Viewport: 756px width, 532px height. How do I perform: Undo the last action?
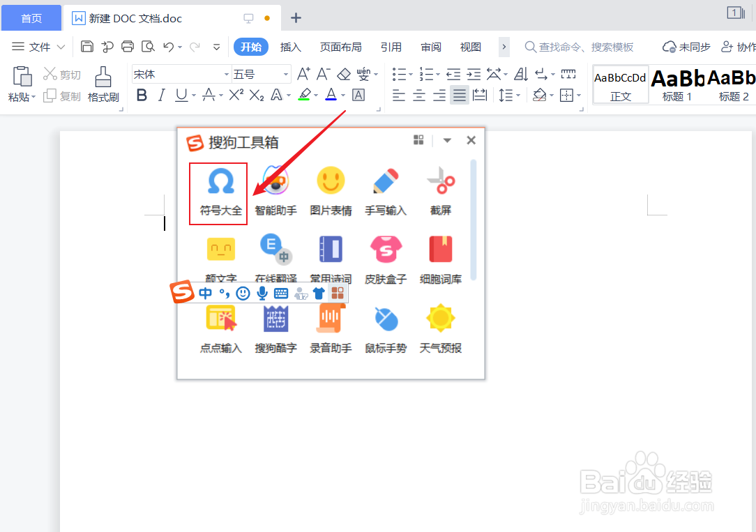tap(168, 47)
